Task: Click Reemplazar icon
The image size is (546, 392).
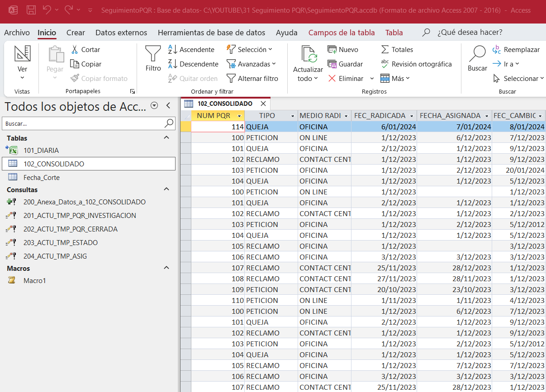Action: (496, 50)
